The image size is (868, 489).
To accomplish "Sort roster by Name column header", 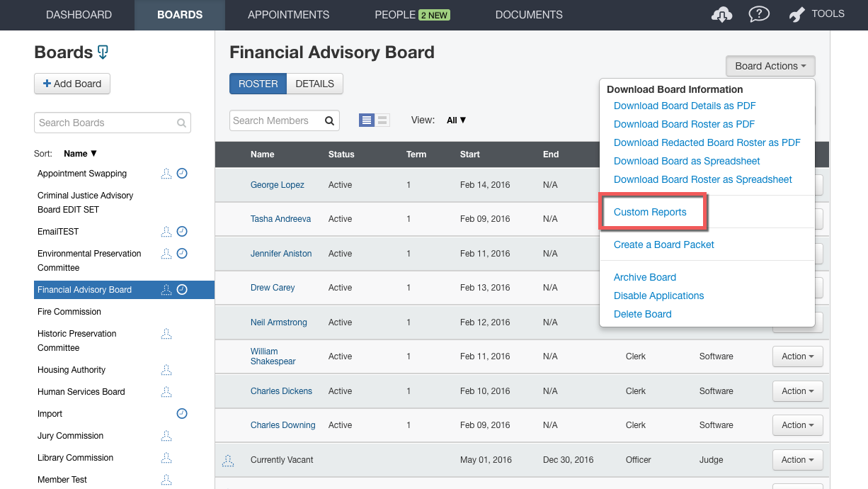I will (x=263, y=154).
